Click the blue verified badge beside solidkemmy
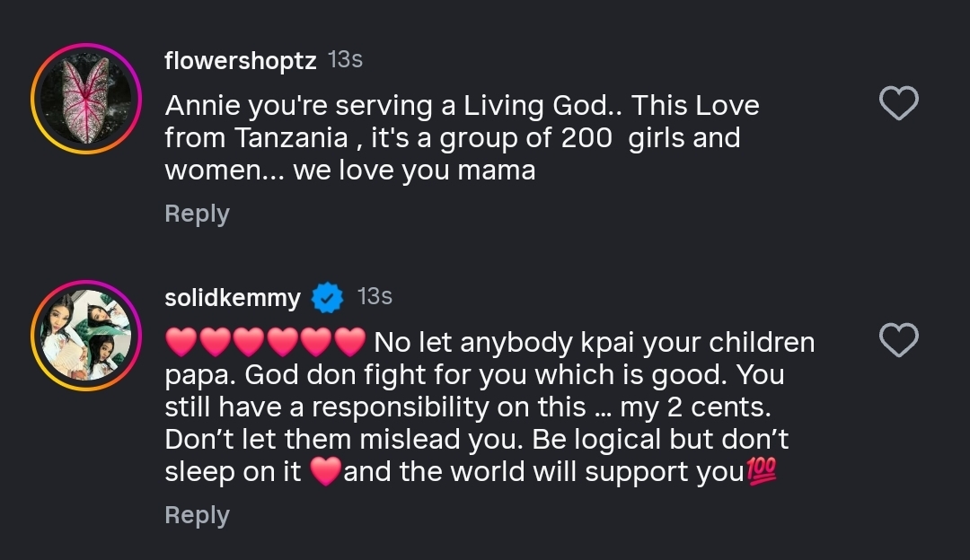Viewport: 970px width, 560px height. click(x=328, y=297)
